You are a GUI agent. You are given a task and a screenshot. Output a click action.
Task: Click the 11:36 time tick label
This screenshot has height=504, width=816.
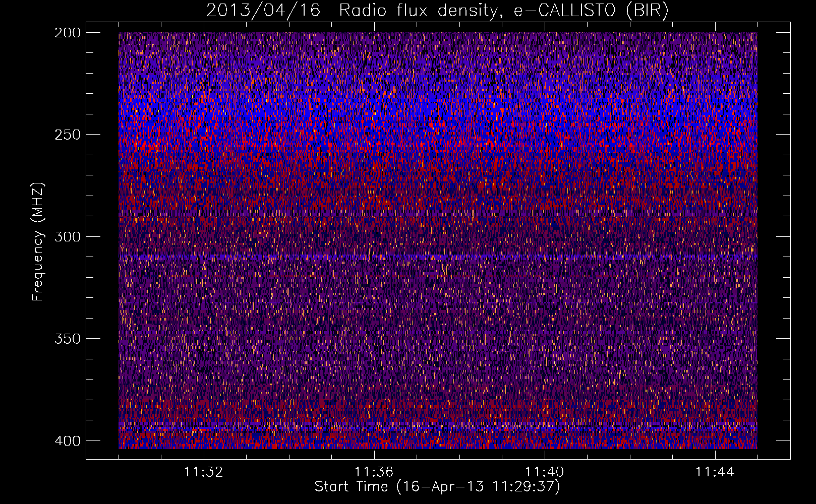374,472
